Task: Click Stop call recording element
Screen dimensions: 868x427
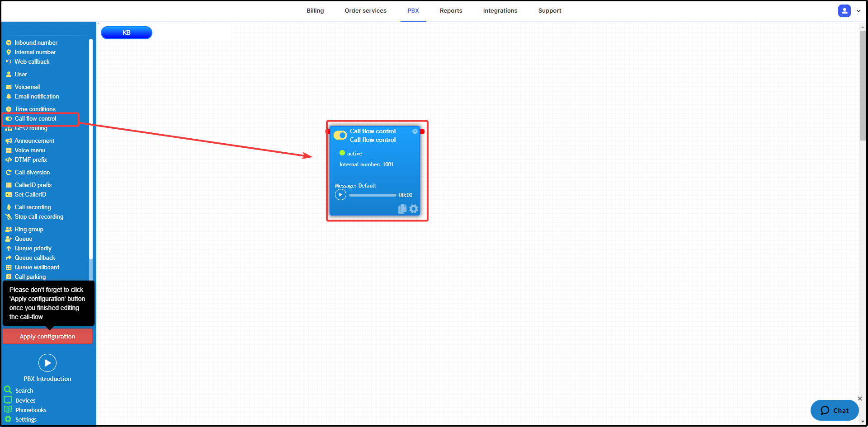Action: [x=39, y=217]
